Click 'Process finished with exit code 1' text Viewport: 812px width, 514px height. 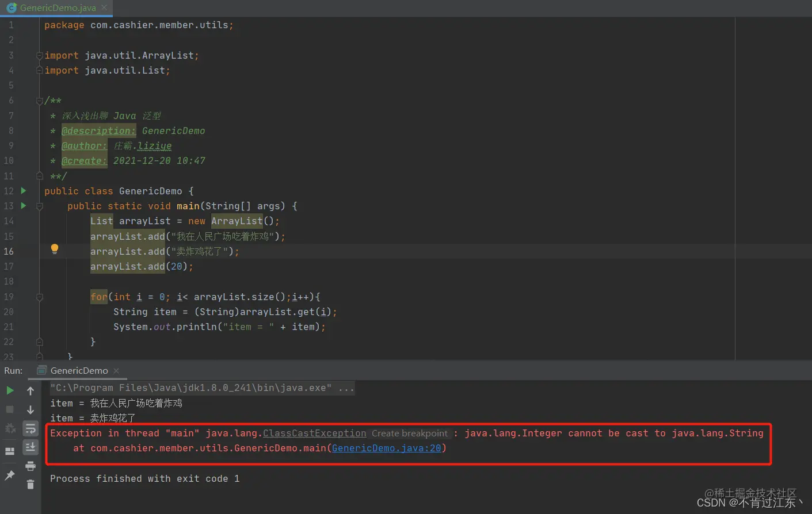click(144, 478)
